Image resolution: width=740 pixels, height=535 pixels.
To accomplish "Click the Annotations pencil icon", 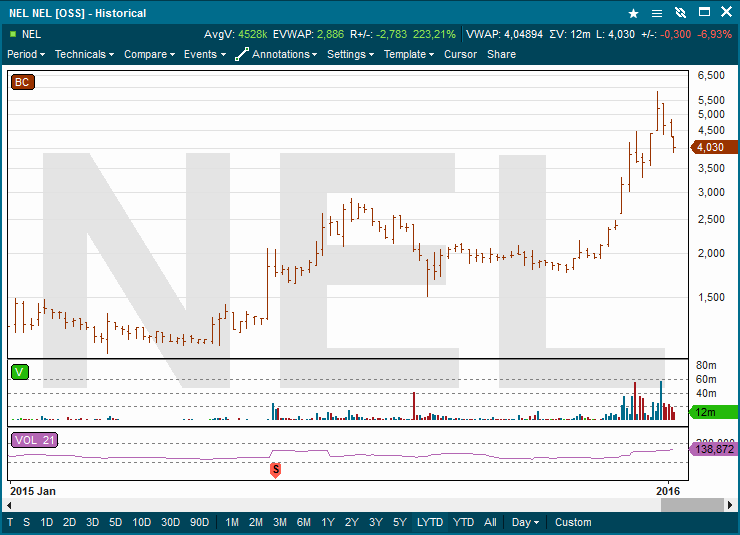I will click(242, 54).
